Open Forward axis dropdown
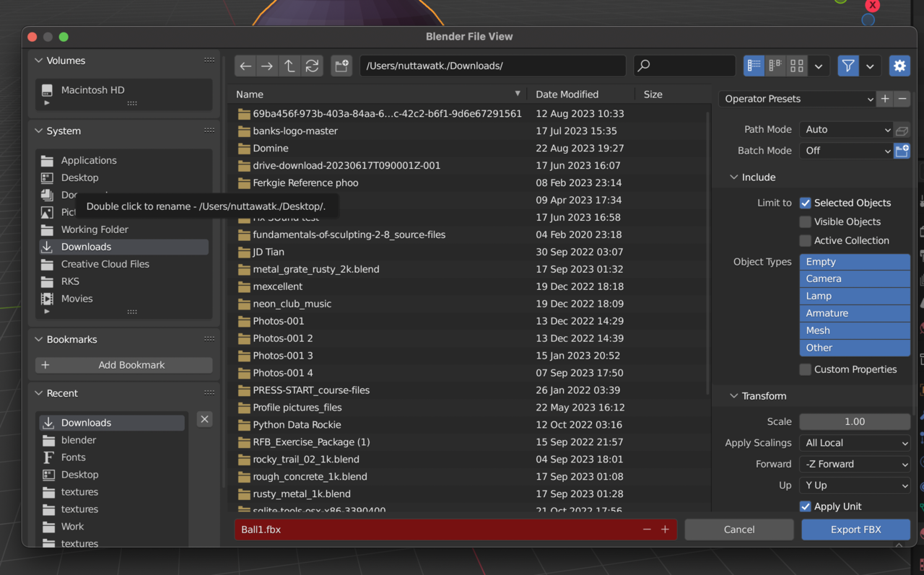 855,464
